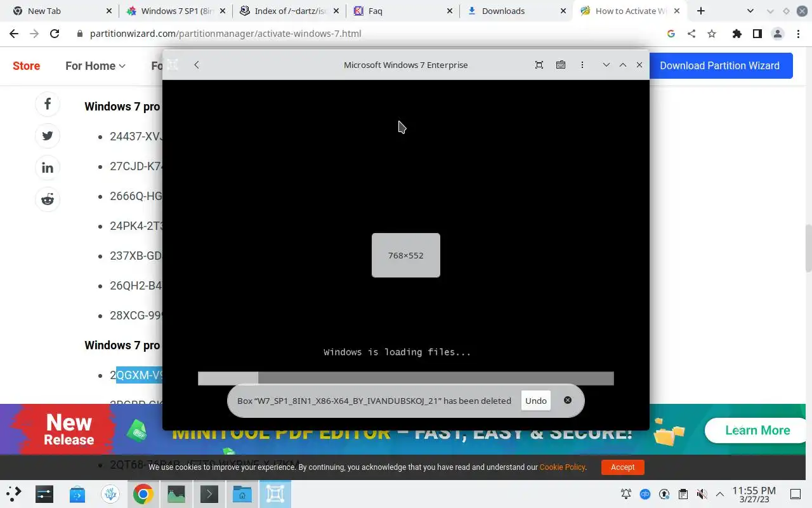Open the Boxes three-dot menu
This screenshot has height=508, width=812.
coord(582,65)
